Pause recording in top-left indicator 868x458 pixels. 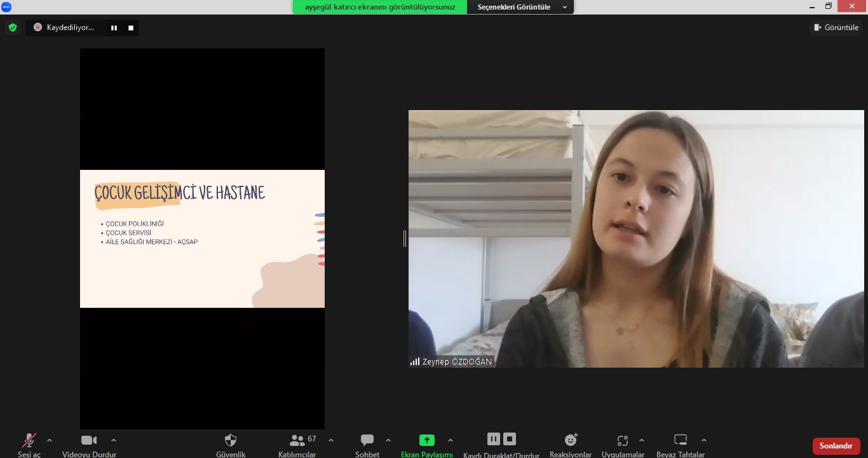click(x=114, y=28)
